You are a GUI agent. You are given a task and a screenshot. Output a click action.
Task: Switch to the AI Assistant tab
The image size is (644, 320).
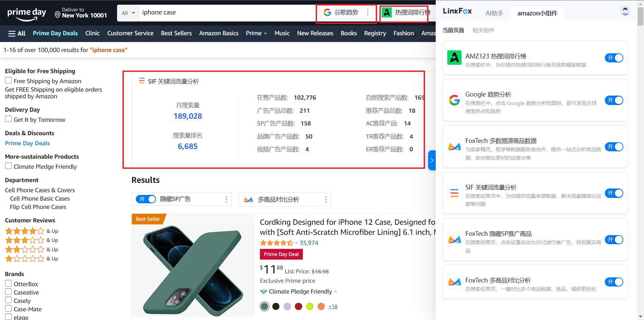pos(494,13)
